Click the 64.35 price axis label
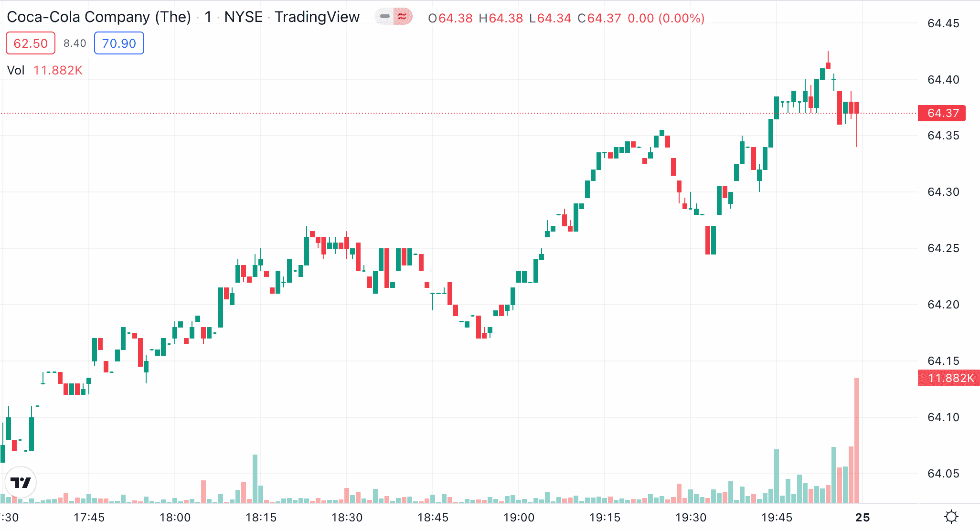The image size is (980, 530). coord(943,136)
